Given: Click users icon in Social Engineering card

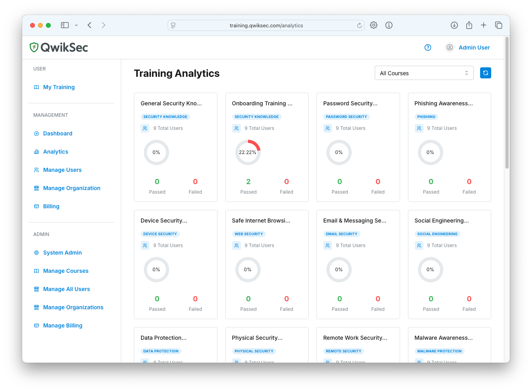Looking at the screenshot, I should click(x=419, y=245).
